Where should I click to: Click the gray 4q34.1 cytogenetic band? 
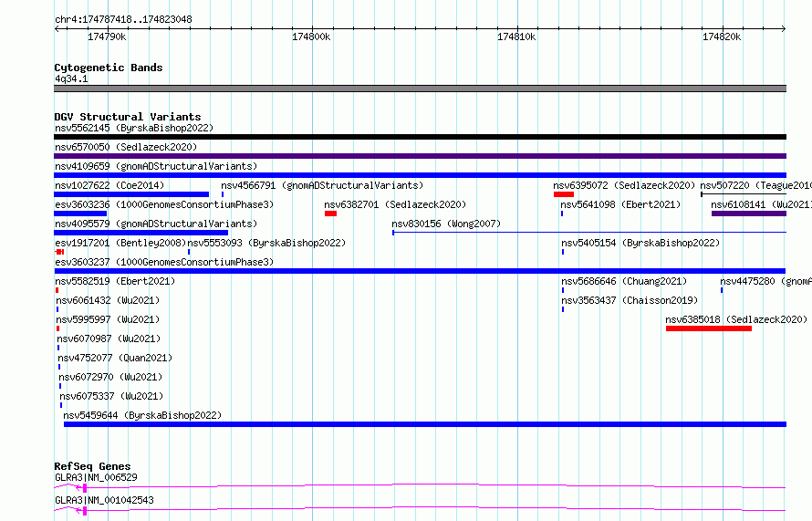tap(420, 89)
